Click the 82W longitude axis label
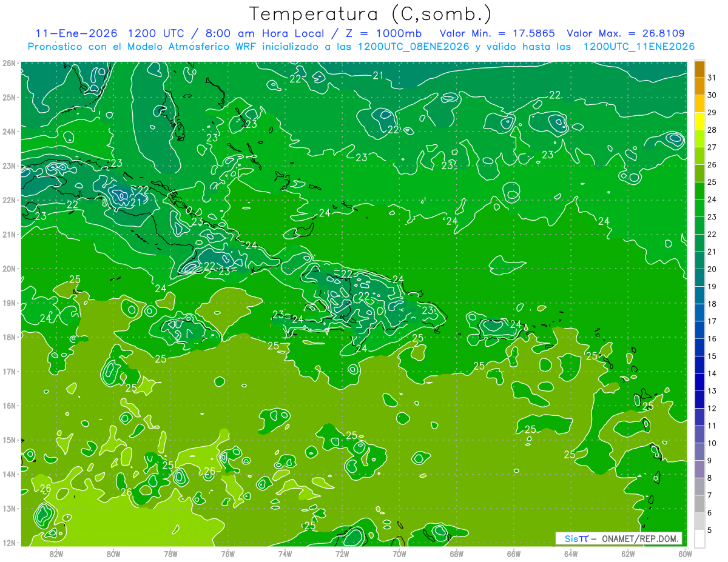 pos(56,554)
